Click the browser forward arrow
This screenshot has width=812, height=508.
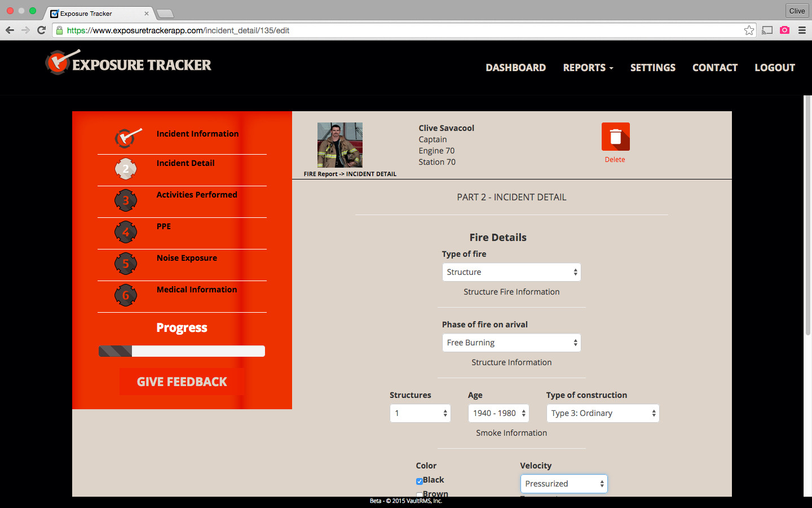(25, 30)
